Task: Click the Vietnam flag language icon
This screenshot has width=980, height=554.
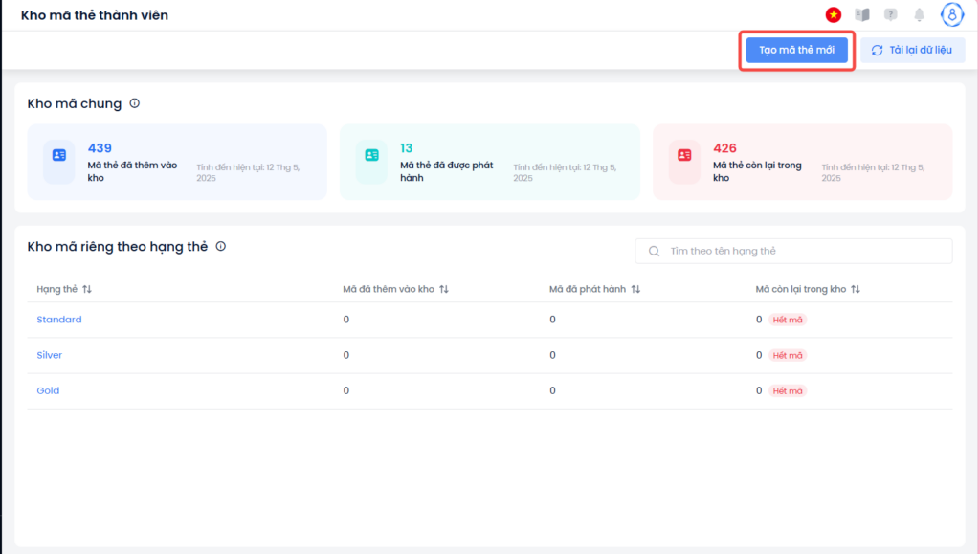Action: pyautogui.click(x=834, y=15)
